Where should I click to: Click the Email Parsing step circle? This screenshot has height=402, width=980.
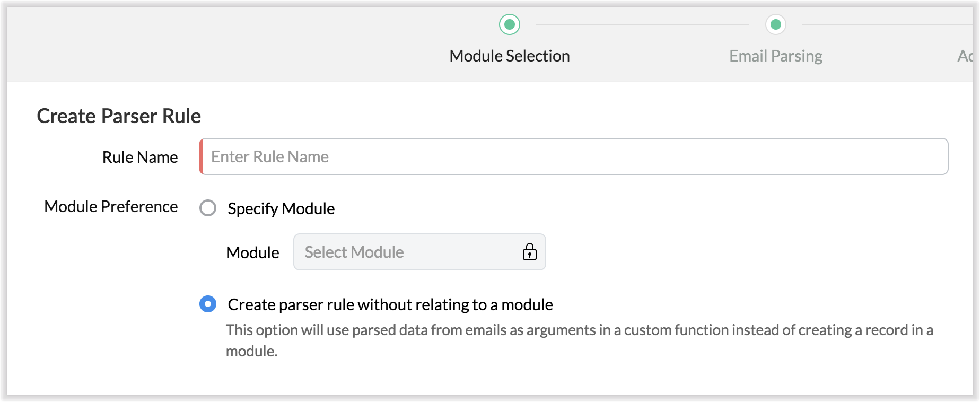click(775, 24)
